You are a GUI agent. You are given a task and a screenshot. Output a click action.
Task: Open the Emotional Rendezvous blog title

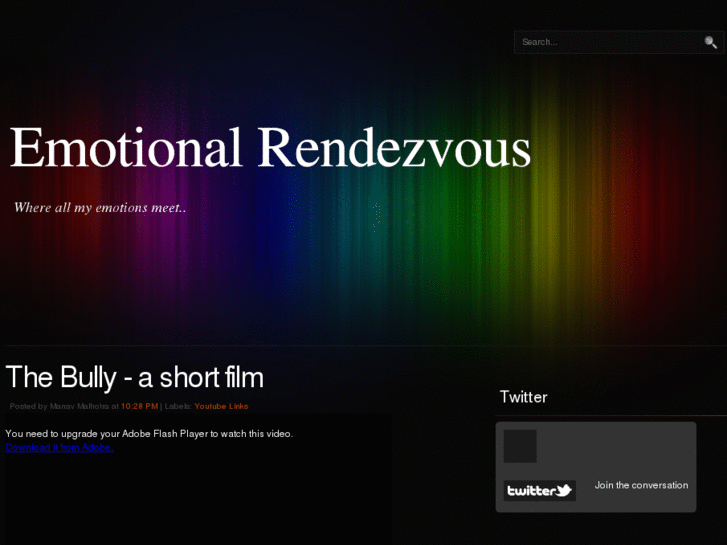[270, 147]
